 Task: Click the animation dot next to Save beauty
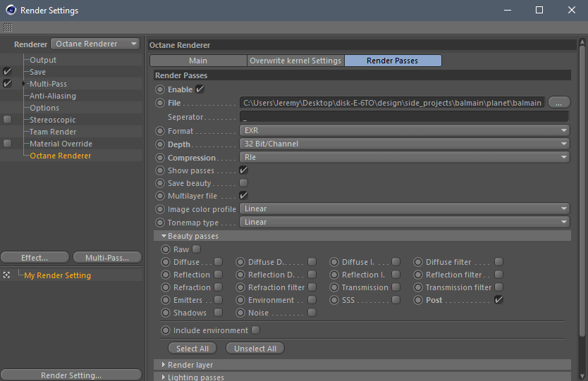(160, 183)
